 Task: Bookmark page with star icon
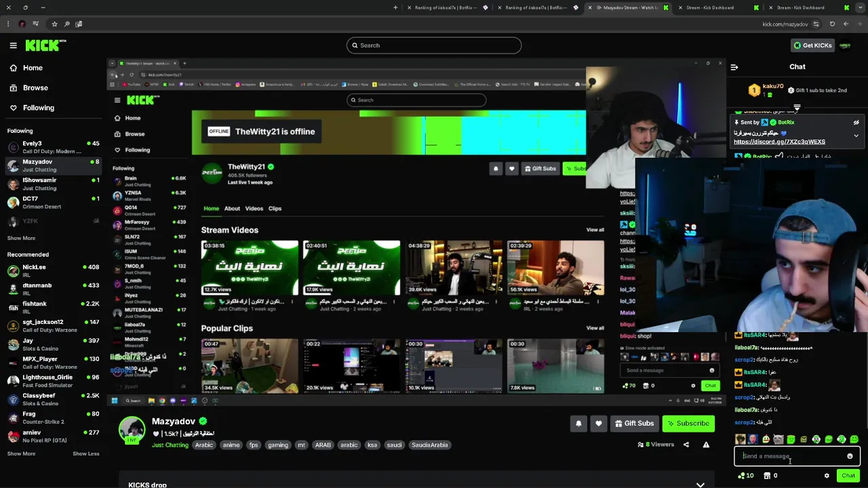54,24
